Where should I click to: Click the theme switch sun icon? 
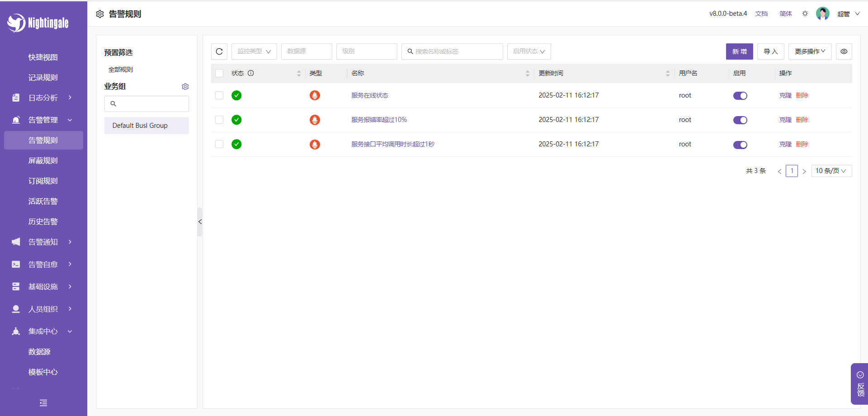click(805, 14)
